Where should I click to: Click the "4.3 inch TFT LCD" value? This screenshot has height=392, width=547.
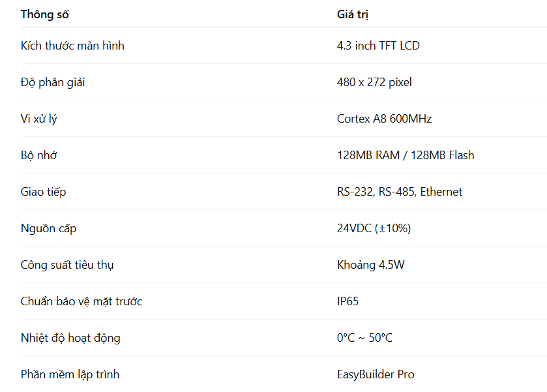(378, 46)
